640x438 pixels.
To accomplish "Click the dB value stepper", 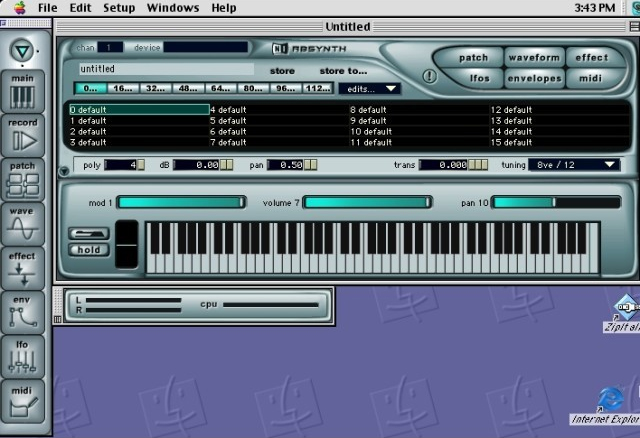I will (226, 165).
